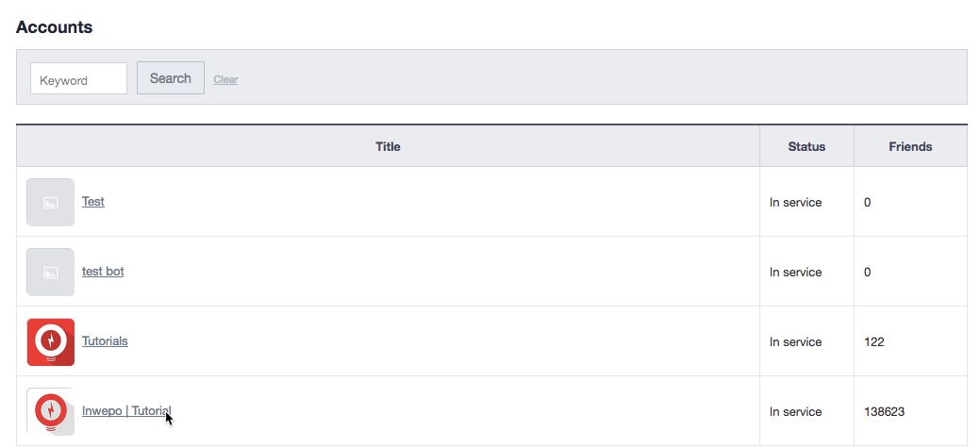Click the Friends column header
This screenshot has width=980, height=448.
[x=910, y=146]
